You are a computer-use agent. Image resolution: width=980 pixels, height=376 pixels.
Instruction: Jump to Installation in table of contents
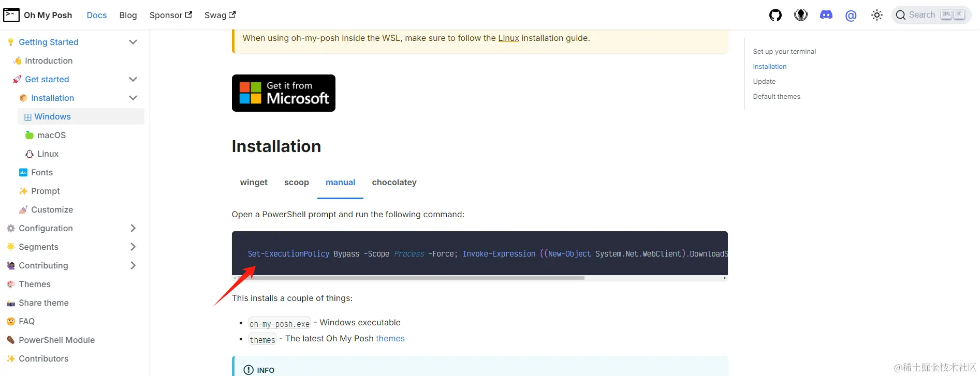click(769, 66)
